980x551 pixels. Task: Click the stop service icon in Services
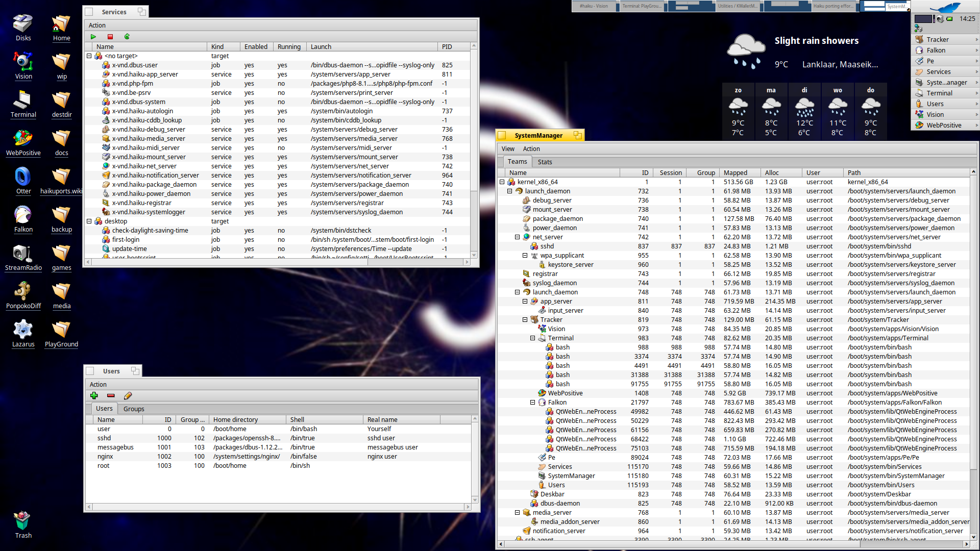click(x=110, y=37)
